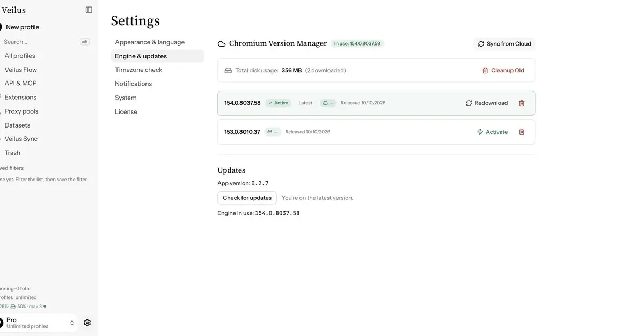
Task: Open Extensions in the sidebar
Action: click(20, 97)
